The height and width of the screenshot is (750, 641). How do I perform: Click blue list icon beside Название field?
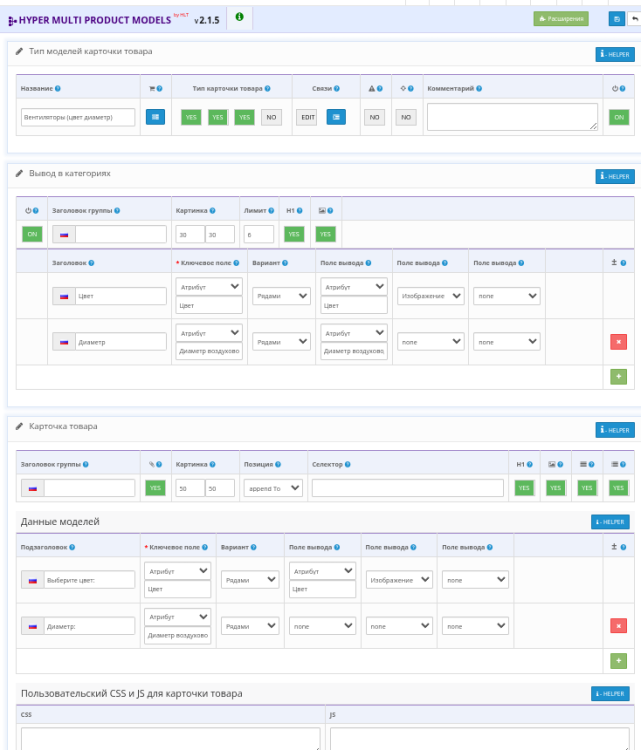tap(155, 117)
